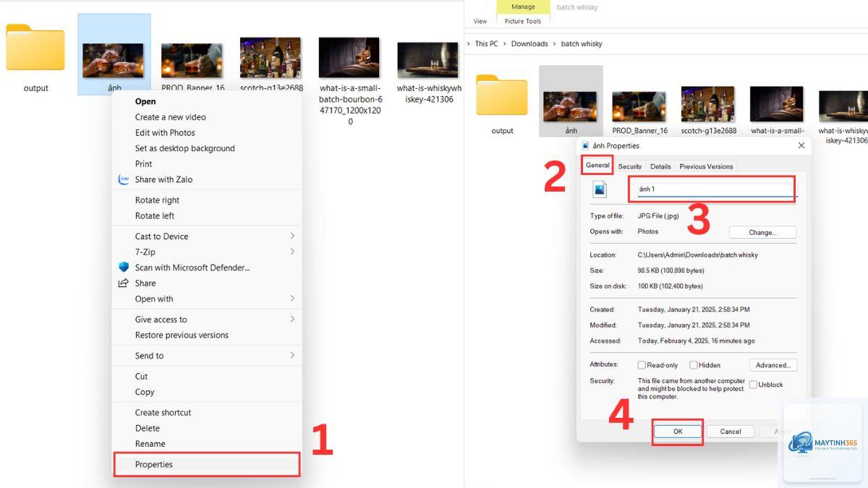Switch to Previous Versions tab
The height and width of the screenshot is (488, 868).
click(x=706, y=166)
